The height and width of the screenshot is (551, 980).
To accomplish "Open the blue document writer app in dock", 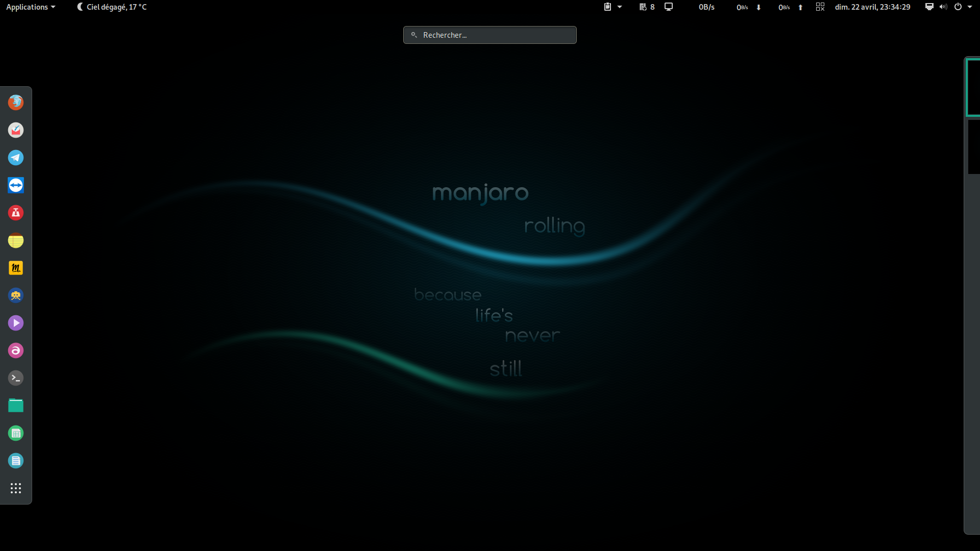I will point(16,461).
